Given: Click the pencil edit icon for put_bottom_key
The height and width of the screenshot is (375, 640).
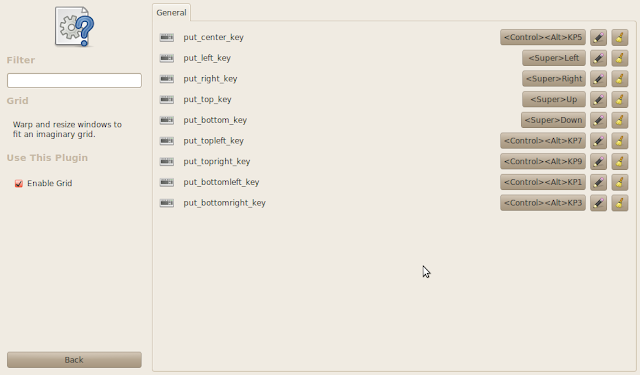Looking at the screenshot, I should (x=598, y=120).
